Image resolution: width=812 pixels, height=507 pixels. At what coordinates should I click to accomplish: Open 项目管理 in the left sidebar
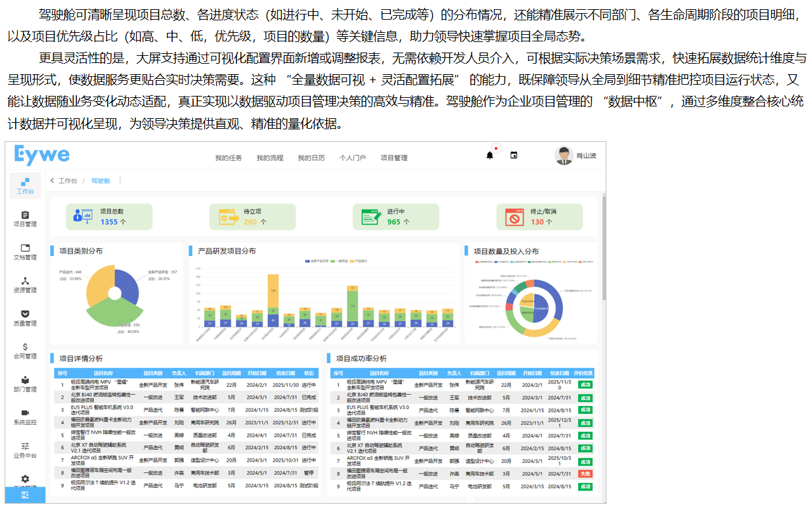(25, 218)
